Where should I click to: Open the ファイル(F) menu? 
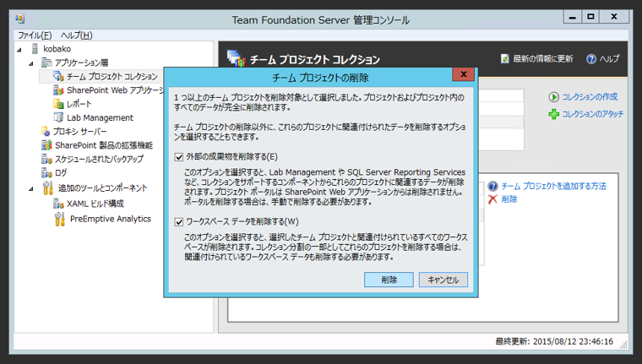(x=35, y=35)
